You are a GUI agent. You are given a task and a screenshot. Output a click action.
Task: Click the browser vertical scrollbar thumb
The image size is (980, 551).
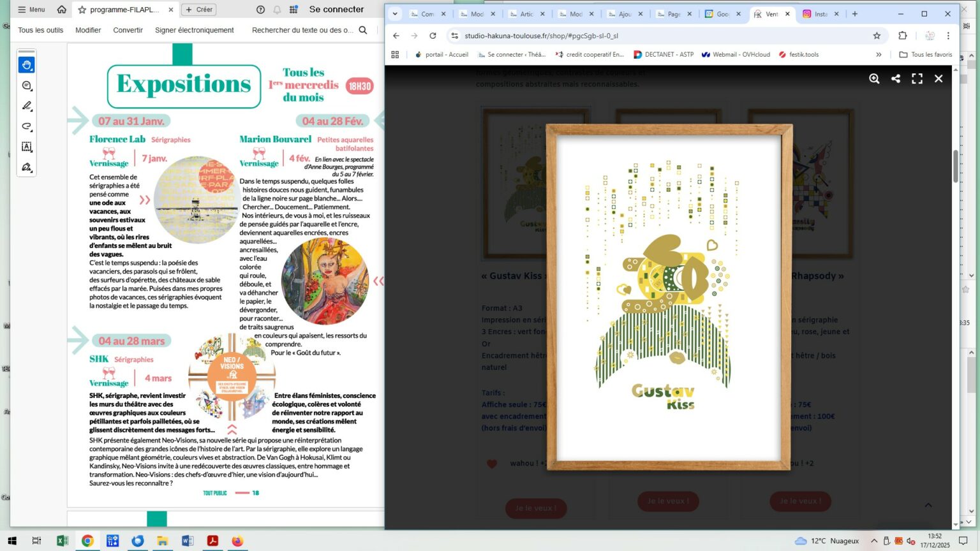point(955,166)
